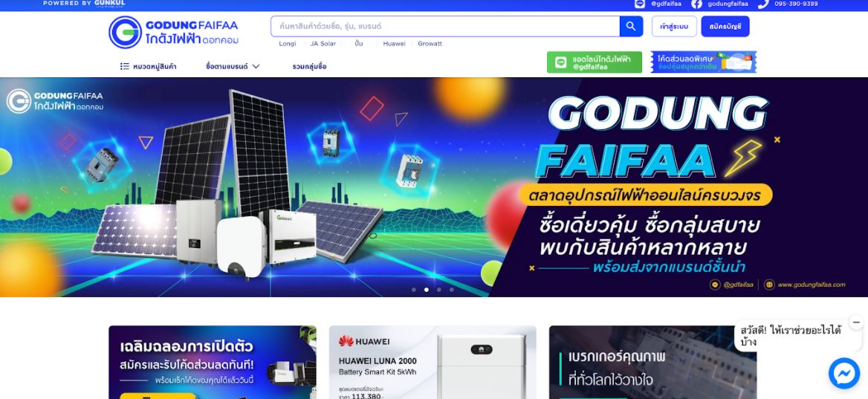Minimize the chat greeting bubble
Image resolution: width=868 pixels, height=399 pixels.
(x=856, y=322)
